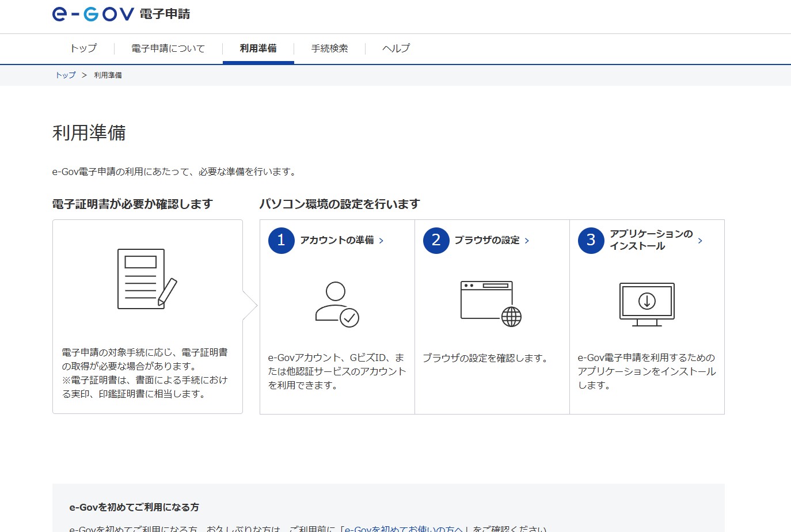Click the intro sentence about 必要な準備を行います
This screenshot has height=532, width=791.
coord(175,172)
